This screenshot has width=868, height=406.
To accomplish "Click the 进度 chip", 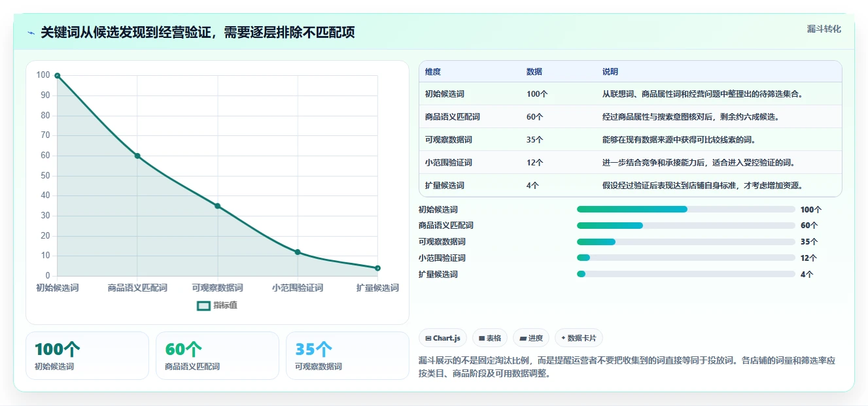I will (531, 338).
